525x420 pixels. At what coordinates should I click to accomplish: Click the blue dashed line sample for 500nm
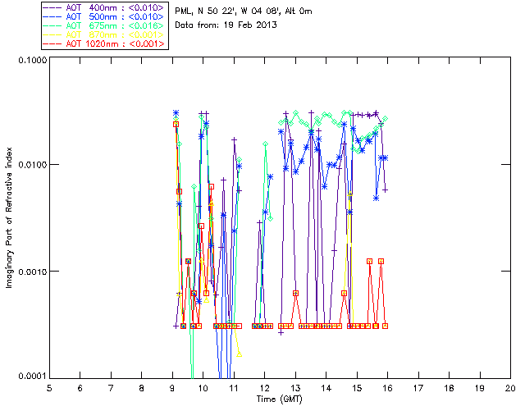point(52,16)
